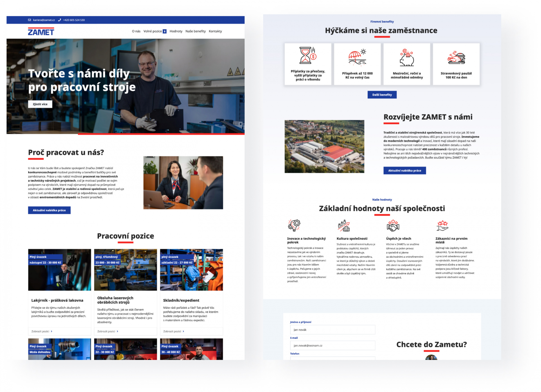Click arrow next to laser operator Zobrazit pozici

[117, 331]
